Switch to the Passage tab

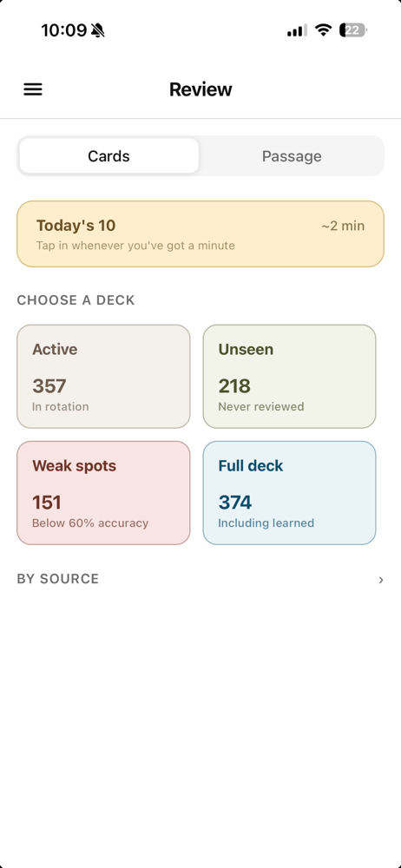(x=292, y=156)
